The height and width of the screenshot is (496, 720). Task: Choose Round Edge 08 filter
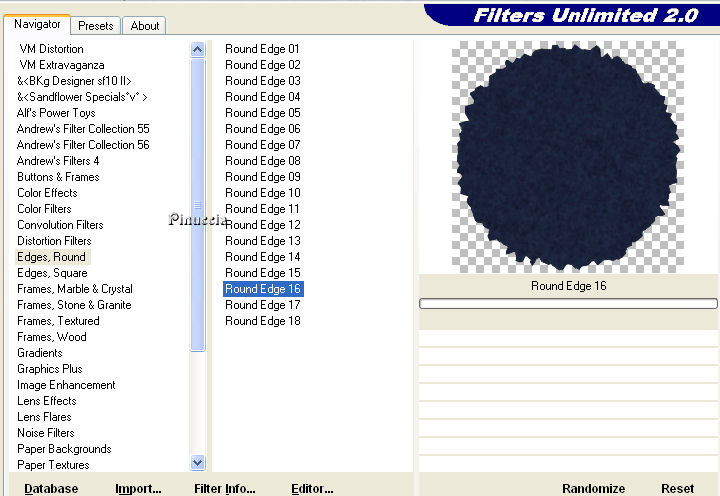(263, 161)
